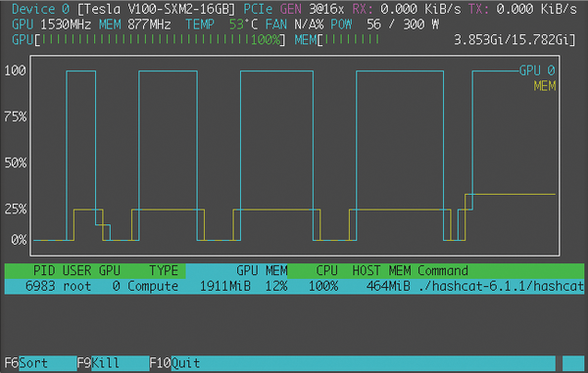Image resolution: width=588 pixels, height=373 pixels.
Task: Click the POW 56 / 300 W reading
Action: pos(385,24)
